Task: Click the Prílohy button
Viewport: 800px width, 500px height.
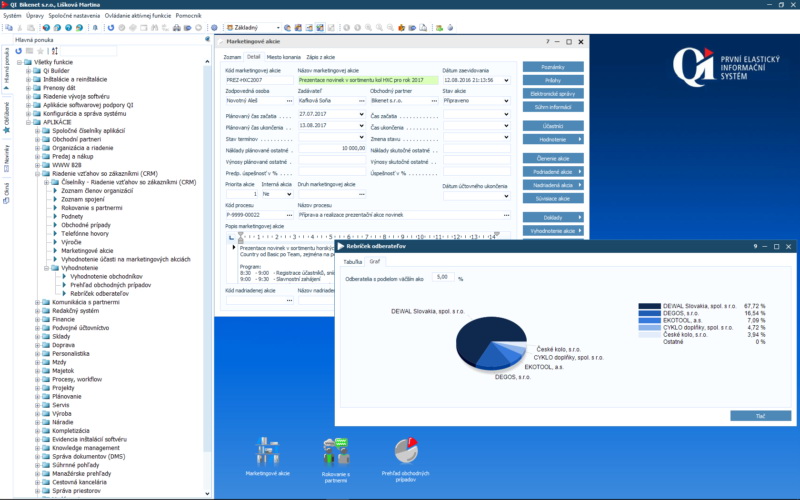Action: click(x=553, y=80)
